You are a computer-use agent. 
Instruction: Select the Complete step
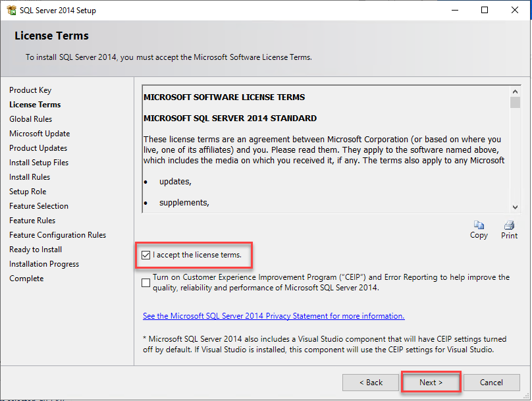tap(26, 279)
